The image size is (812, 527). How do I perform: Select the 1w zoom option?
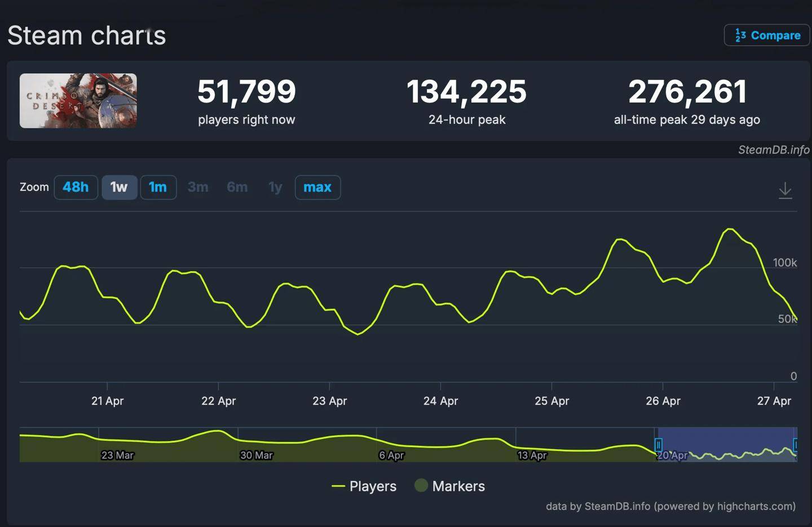point(119,187)
